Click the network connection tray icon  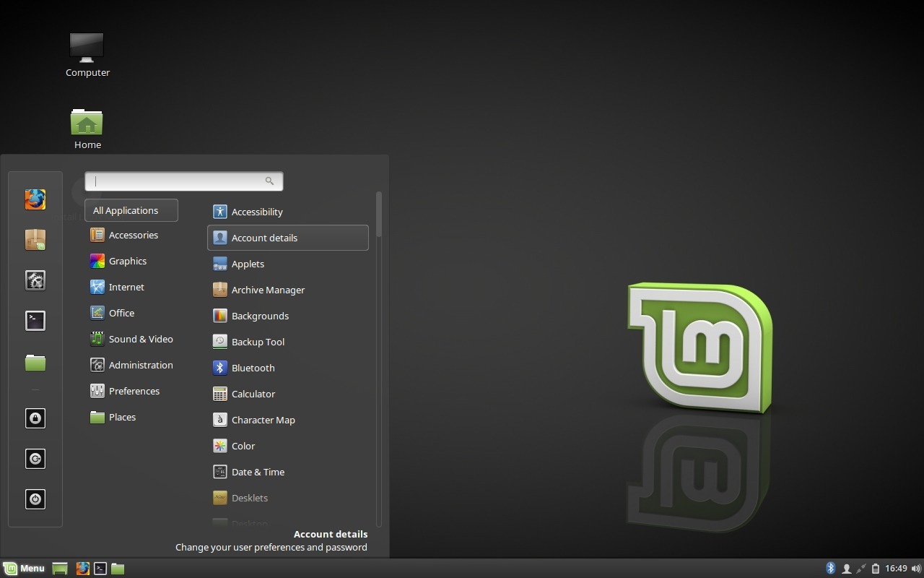click(x=860, y=569)
